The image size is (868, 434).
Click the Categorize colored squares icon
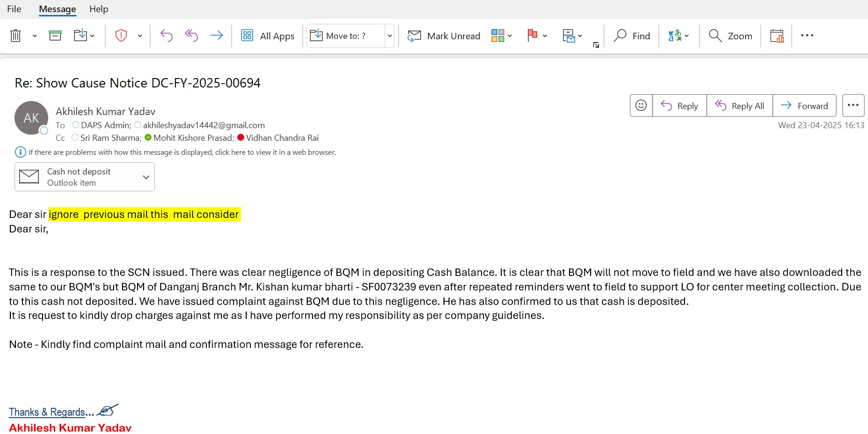click(497, 36)
